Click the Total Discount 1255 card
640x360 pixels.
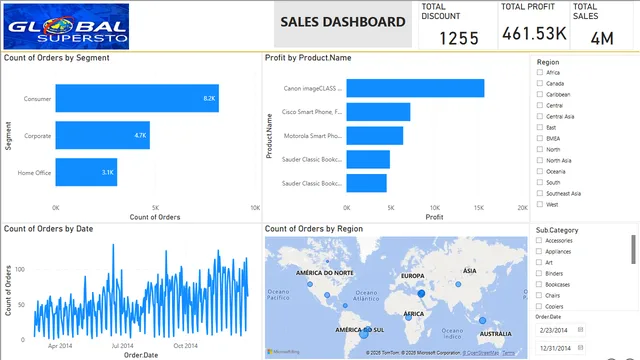click(x=458, y=25)
